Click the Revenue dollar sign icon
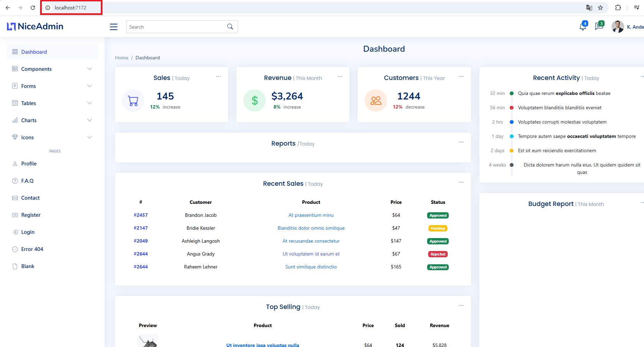This screenshot has width=644, height=347. (255, 101)
